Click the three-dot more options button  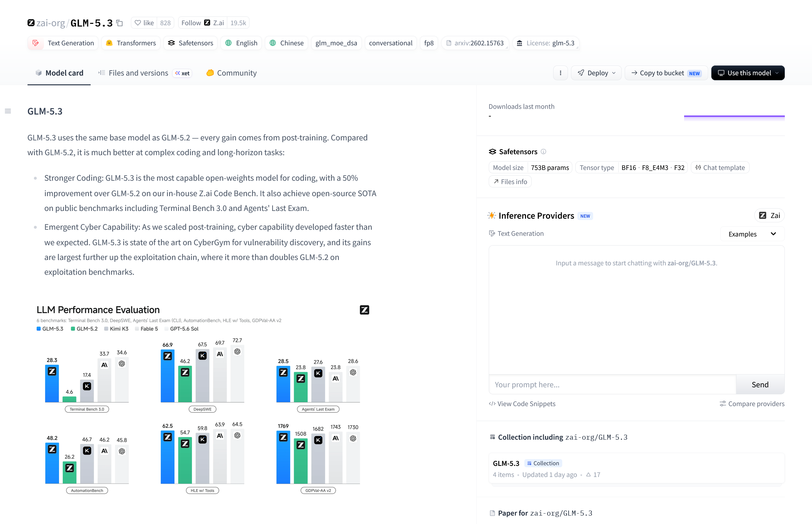560,73
